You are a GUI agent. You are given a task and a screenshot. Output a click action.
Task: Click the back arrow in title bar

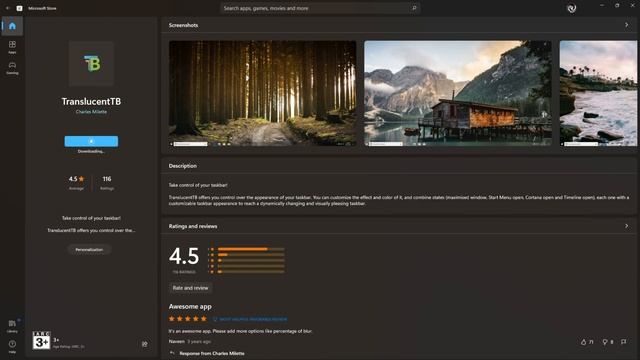pos(8,8)
